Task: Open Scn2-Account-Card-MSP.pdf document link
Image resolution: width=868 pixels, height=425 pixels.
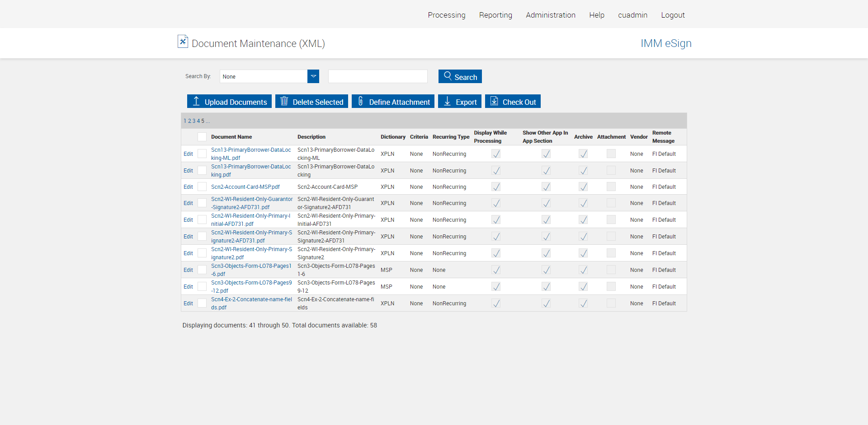Action: 245,187
